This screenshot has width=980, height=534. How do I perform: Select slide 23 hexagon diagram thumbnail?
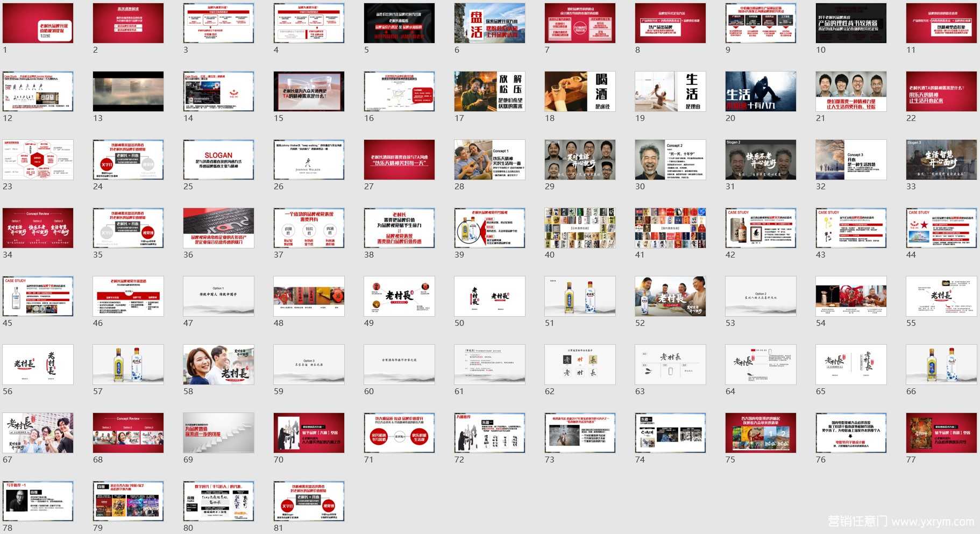pos(38,160)
